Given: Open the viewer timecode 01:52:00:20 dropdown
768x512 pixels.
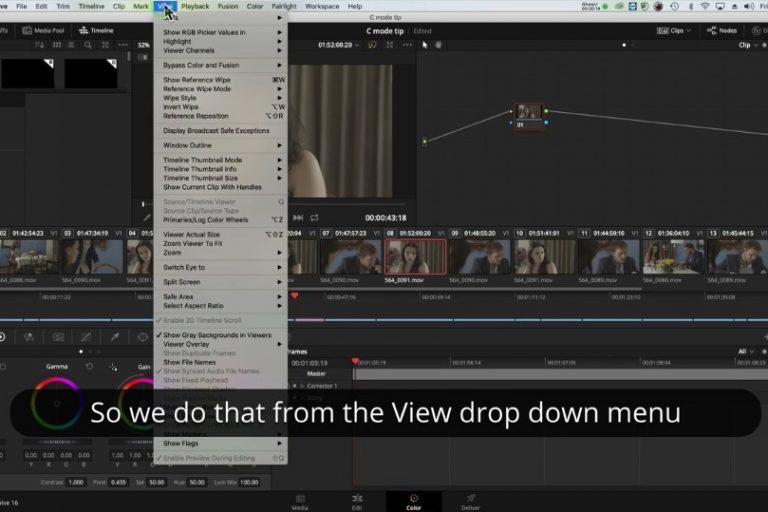Looking at the screenshot, I should pyautogui.click(x=338, y=45).
